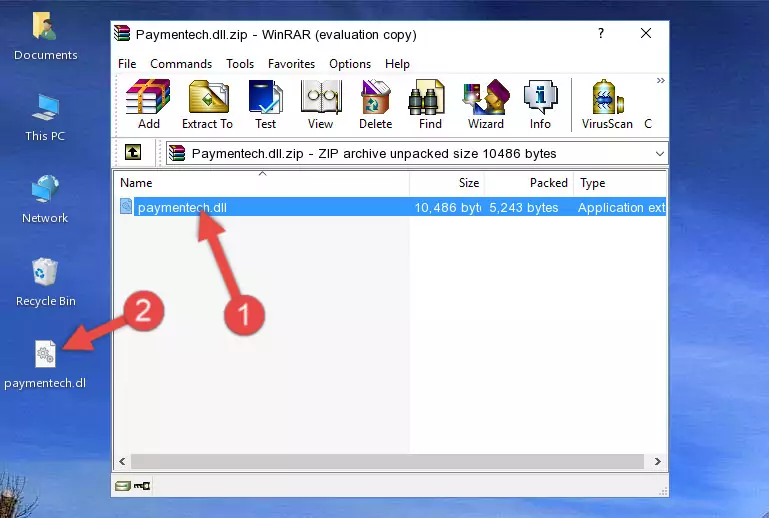Screen dimensions: 769x518
Task: Click horizontal scrollbar left arrow
Action: pyautogui.click(x=122, y=462)
